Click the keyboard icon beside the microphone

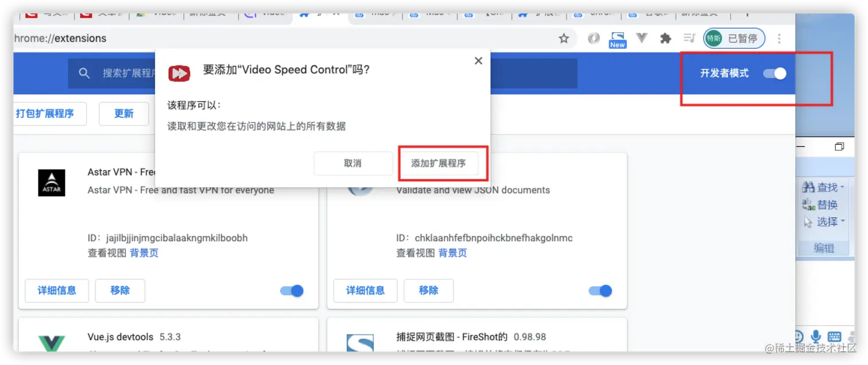(x=834, y=337)
